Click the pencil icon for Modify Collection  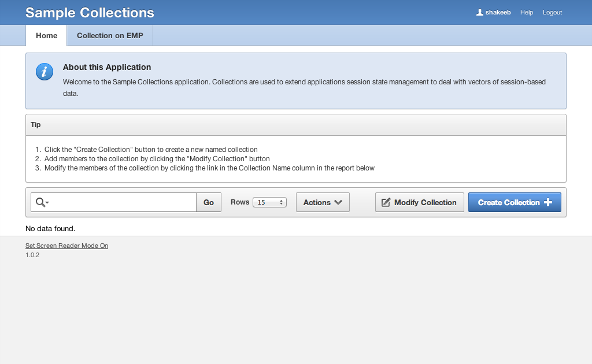point(386,202)
